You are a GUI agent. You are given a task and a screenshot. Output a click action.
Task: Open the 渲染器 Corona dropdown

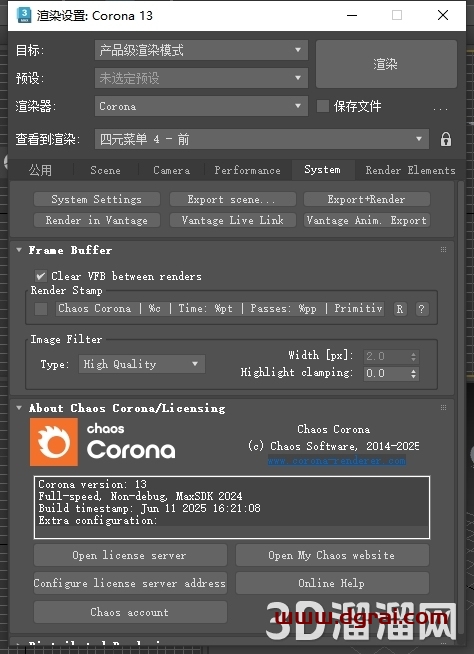click(x=202, y=106)
